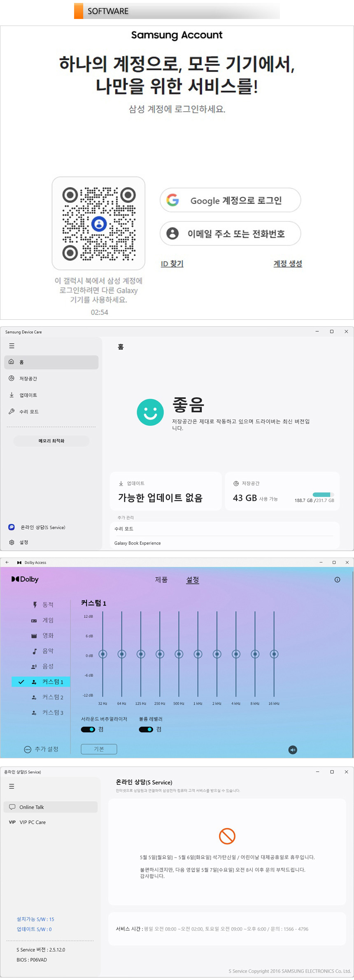This screenshot has height=980, width=354.
Task: Maximize the Samsung Device Care window
Action: (x=332, y=332)
